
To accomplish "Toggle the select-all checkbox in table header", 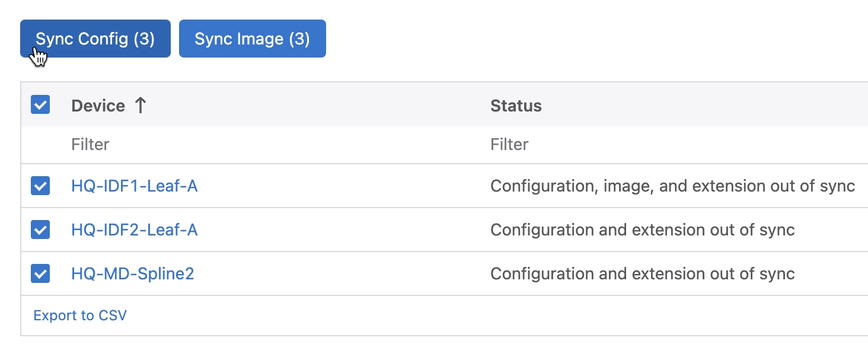I will pyautogui.click(x=40, y=105).
